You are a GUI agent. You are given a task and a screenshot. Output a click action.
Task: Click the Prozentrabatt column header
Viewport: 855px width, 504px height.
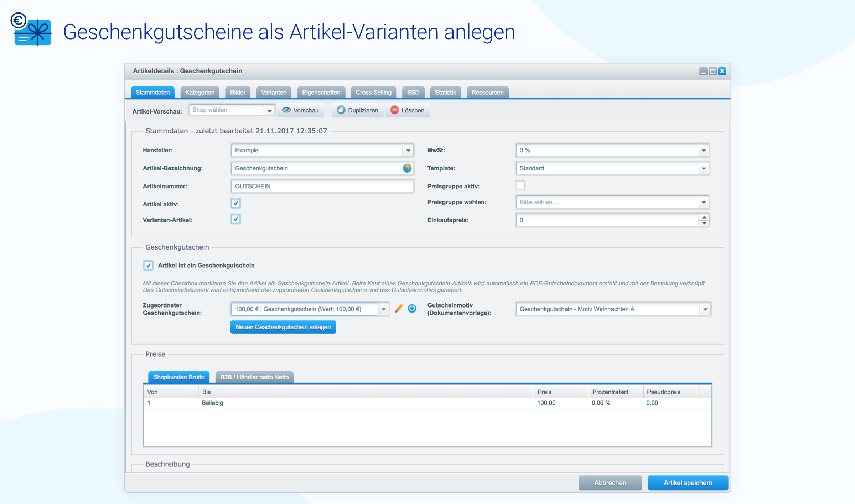pos(615,392)
